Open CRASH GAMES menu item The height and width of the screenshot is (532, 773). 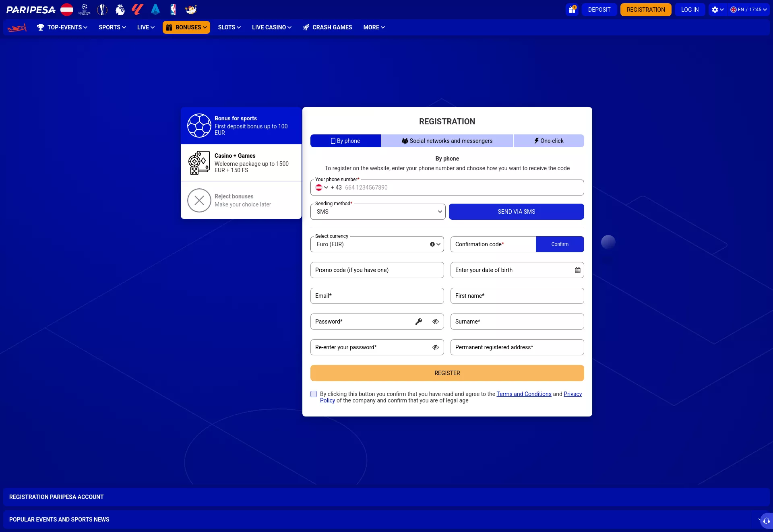click(x=327, y=27)
